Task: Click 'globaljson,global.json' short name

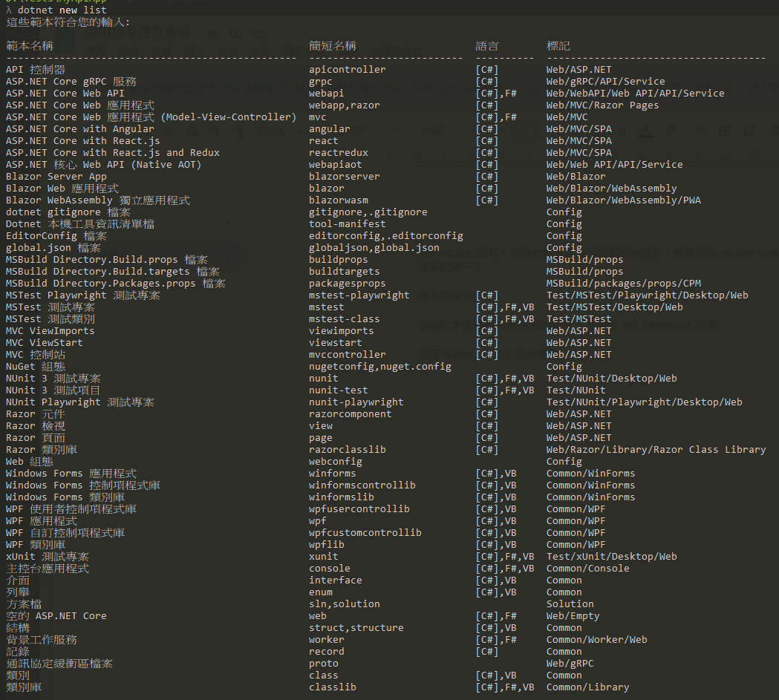Action: [x=374, y=248]
